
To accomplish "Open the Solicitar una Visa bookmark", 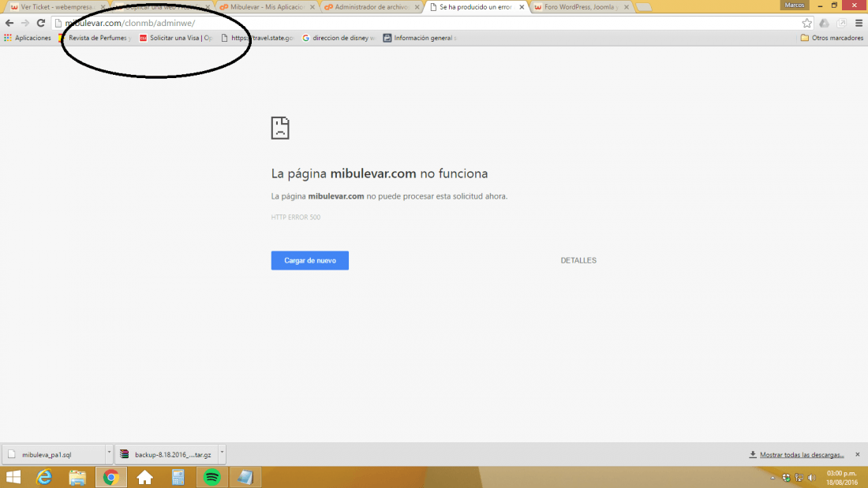I will (177, 38).
